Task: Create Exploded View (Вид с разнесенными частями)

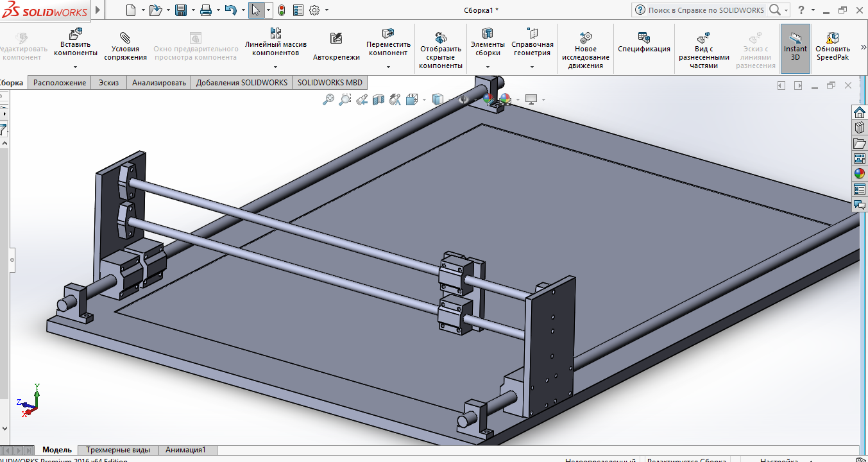Action: click(x=704, y=50)
